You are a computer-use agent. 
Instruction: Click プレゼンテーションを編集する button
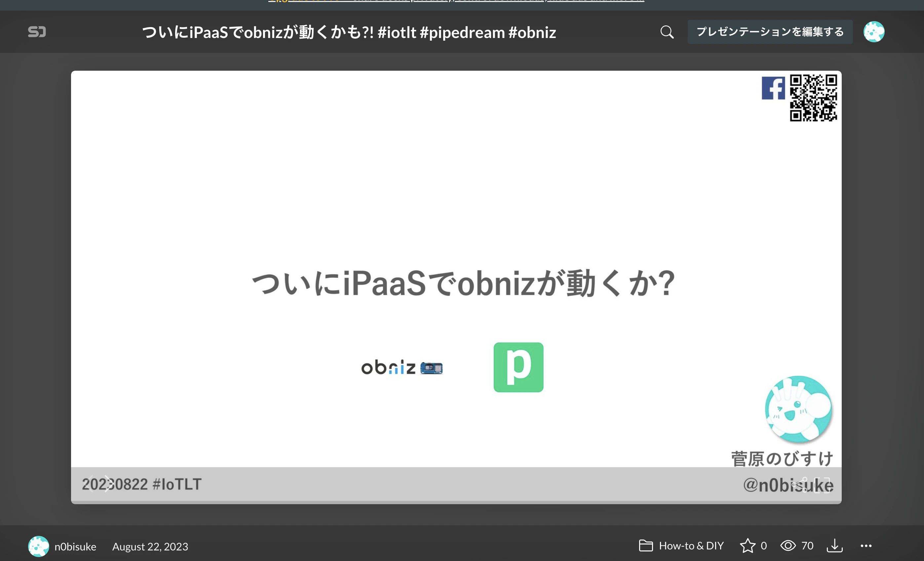pos(770,32)
